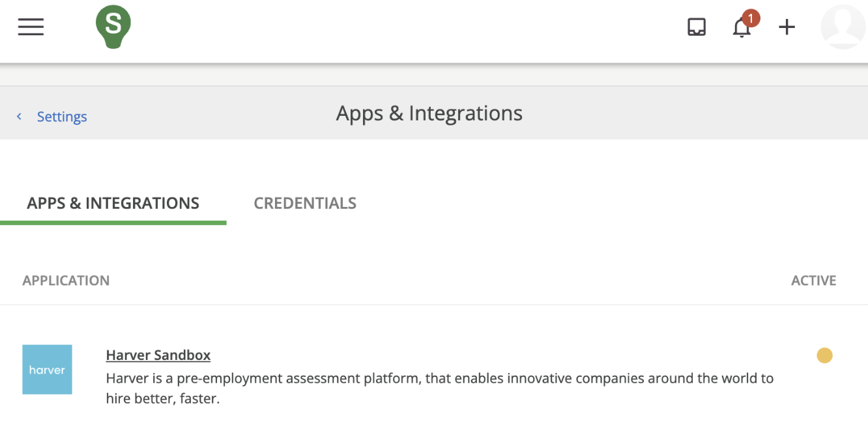Click the plus create icon
The width and height of the screenshot is (868, 427).
pos(787,27)
